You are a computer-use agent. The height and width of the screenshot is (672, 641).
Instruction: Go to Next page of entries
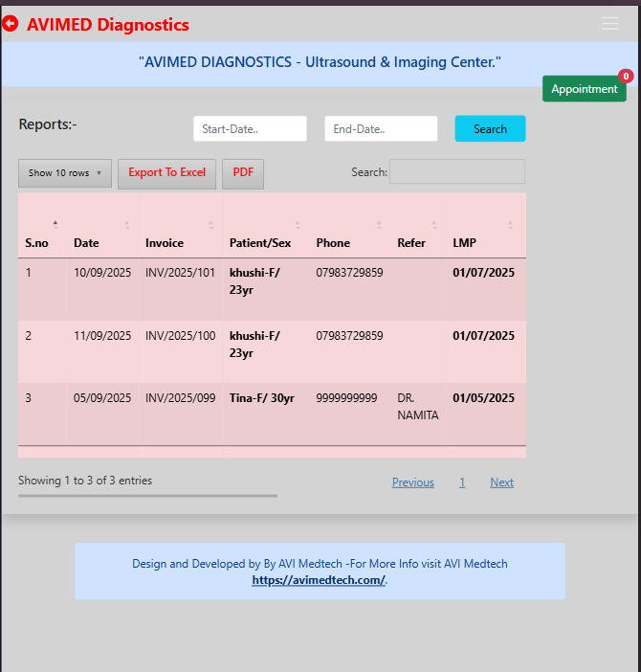pos(501,482)
